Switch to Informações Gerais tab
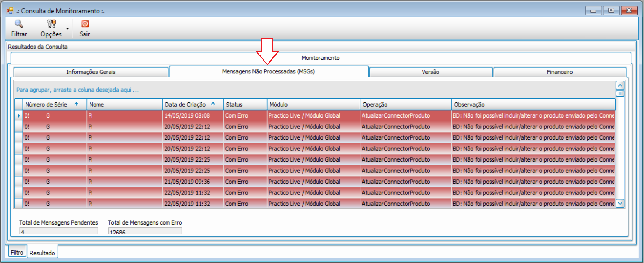The width and height of the screenshot is (644, 263). pyautogui.click(x=91, y=72)
